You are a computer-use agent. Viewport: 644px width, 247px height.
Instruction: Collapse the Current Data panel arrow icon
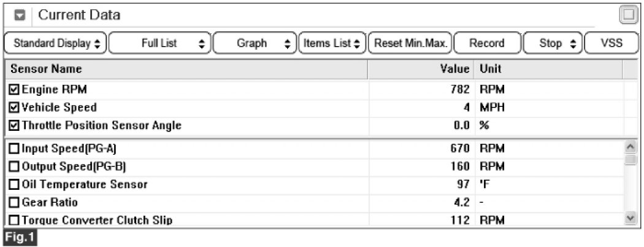[x=19, y=15]
